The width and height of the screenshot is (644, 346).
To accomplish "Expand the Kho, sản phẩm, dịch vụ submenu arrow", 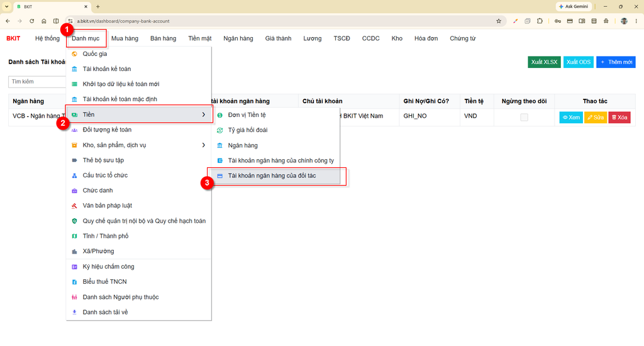I will 203,145.
